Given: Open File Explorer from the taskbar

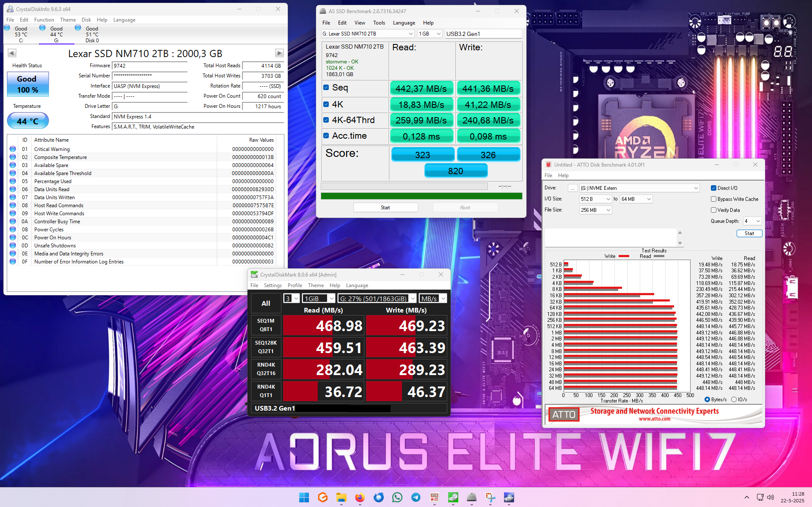Looking at the screenshot, I should (341, 497).
